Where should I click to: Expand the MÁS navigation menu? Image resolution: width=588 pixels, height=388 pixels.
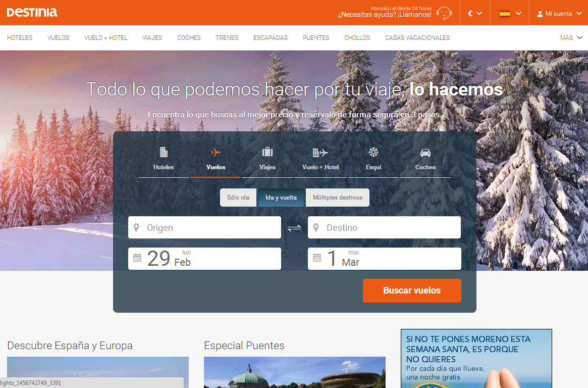571,38
